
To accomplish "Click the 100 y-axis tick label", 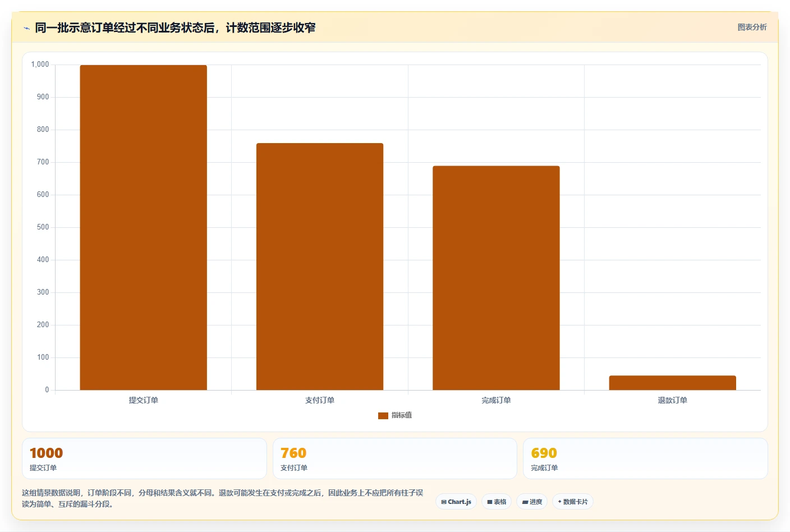I will pyautogui.click(x=43, y=357).
